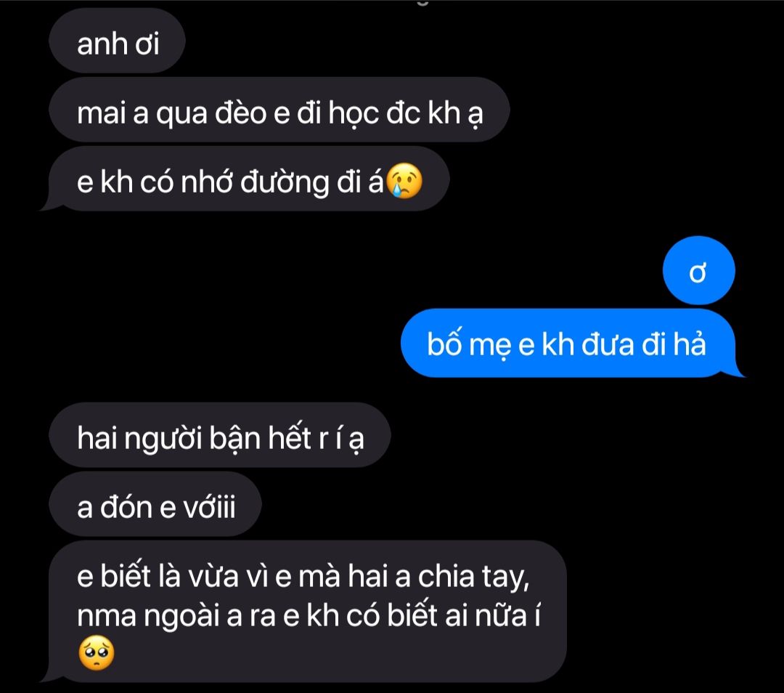Click the words "chia tay" in last message

[x=473, y=577]
